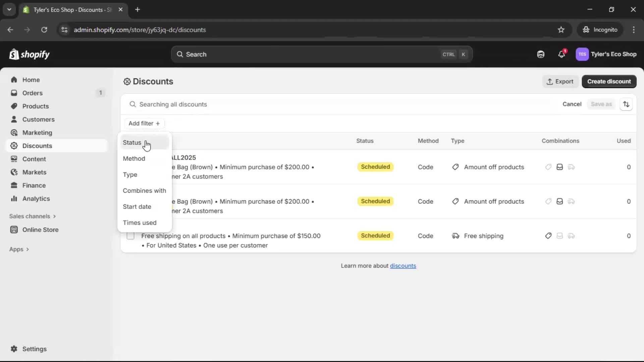Choose Combines with from the filter menu
644x362 pixels.
click(145, 191)
